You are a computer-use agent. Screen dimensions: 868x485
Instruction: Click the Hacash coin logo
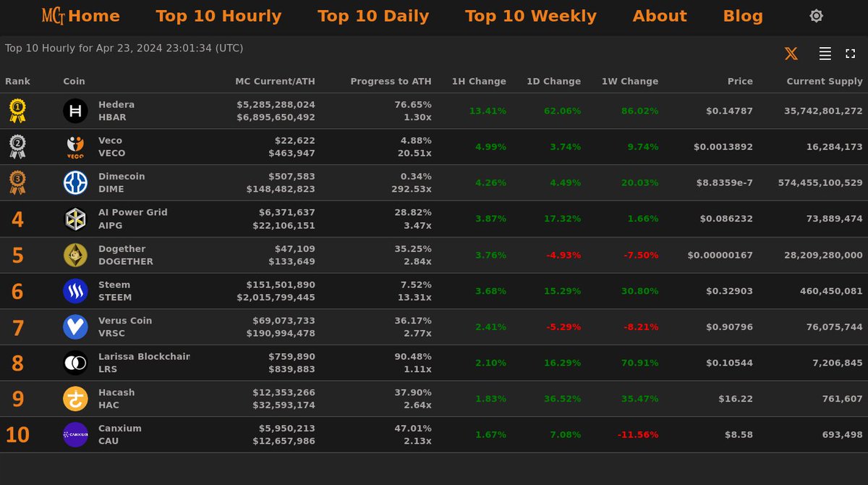point(75,399)
